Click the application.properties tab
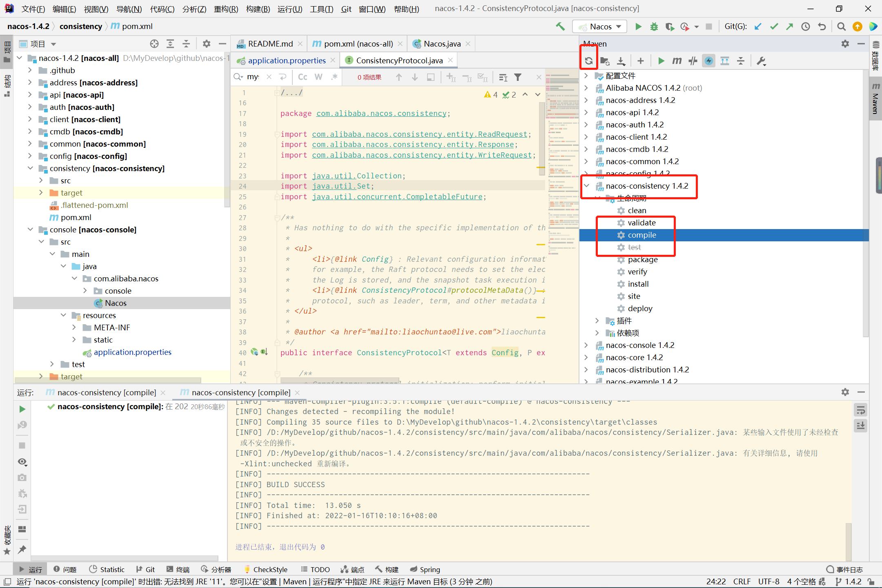 point(286,60)
